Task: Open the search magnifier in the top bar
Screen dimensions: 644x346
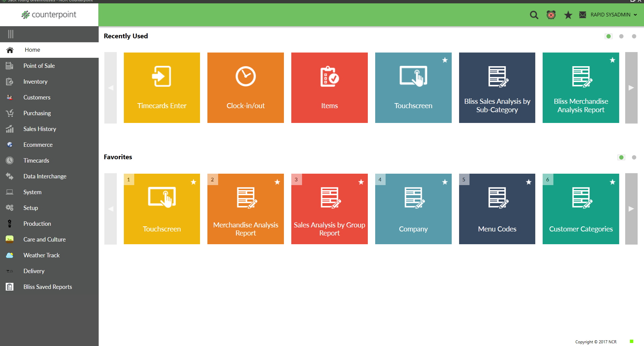Action: click(534, 15)
